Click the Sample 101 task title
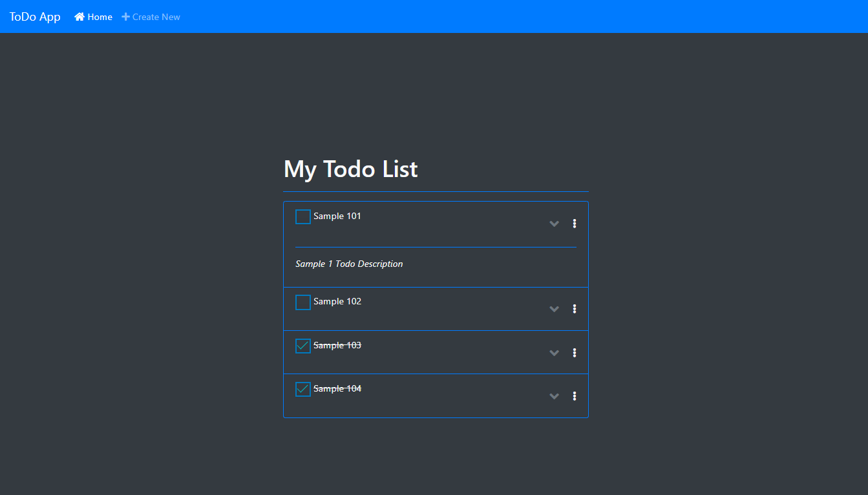868x495 pixels. [x=337, y=216]
